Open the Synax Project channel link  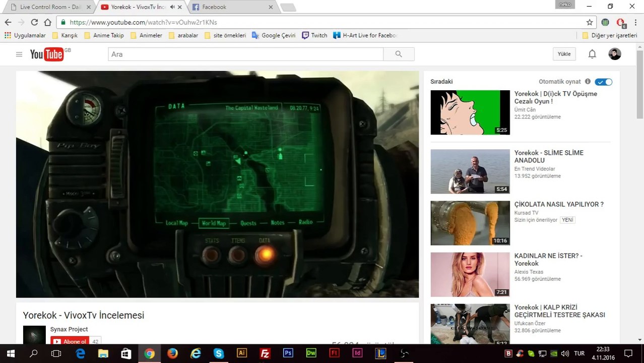[69, 329]
